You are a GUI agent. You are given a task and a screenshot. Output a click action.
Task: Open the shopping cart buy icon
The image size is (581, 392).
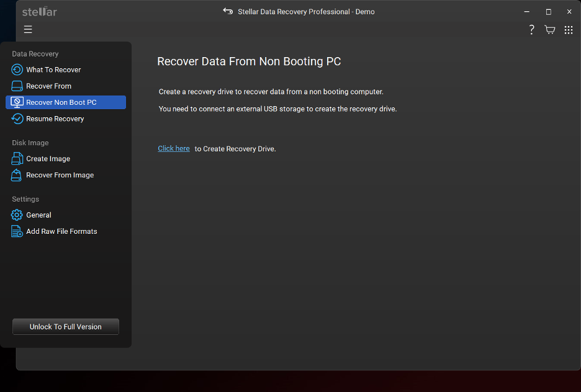click(549, 30)
